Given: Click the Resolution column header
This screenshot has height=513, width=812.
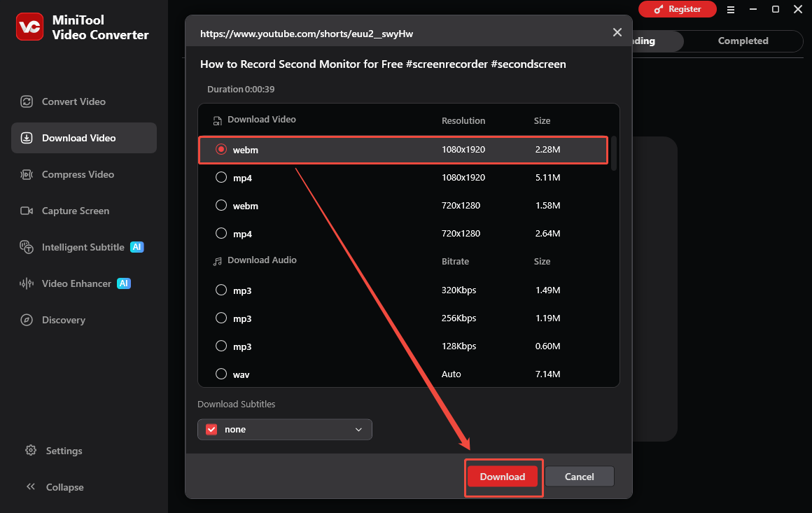Looking at the screenshot, I should [463, 120].
